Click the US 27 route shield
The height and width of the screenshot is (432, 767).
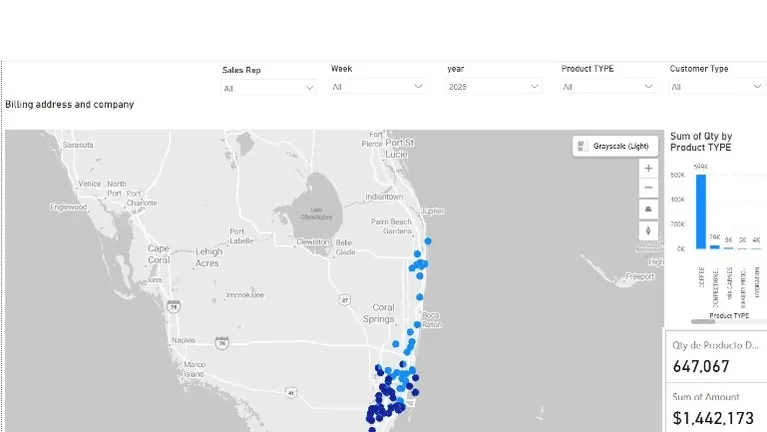click(x=345, y=299)
